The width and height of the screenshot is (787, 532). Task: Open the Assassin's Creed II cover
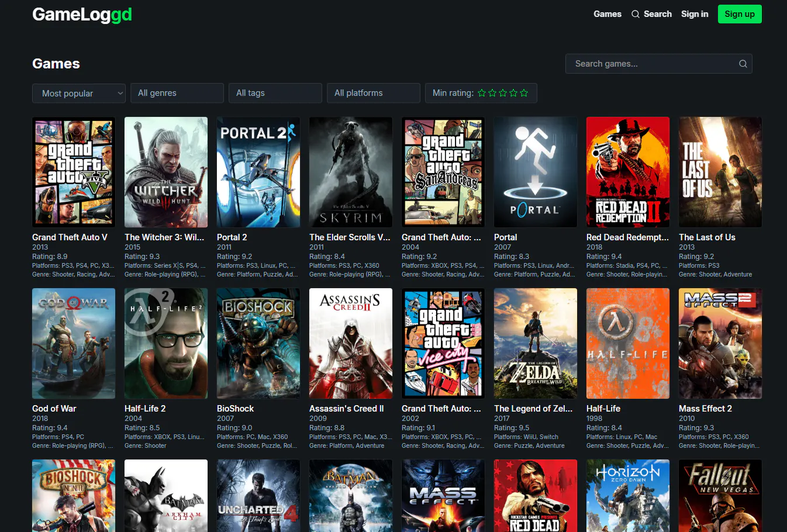pos(351,343)
